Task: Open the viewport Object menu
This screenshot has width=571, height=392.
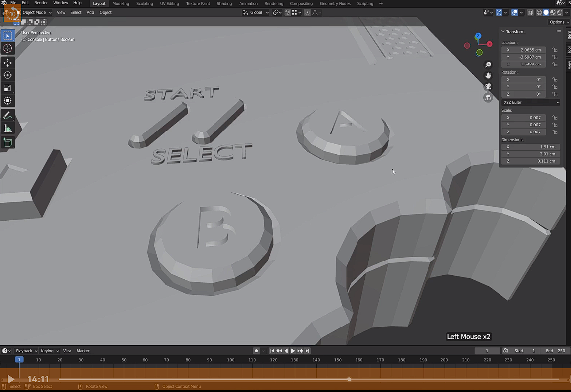Action: click(x=106, y=12)
